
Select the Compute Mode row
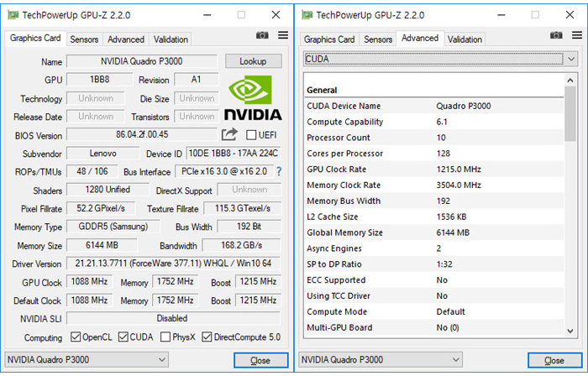point(434,311)
